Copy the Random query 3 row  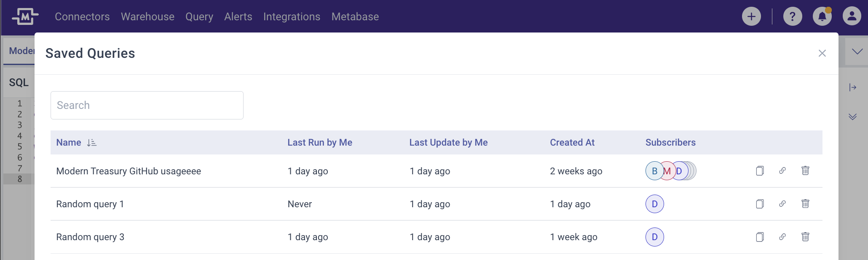(x=760, y=237)
